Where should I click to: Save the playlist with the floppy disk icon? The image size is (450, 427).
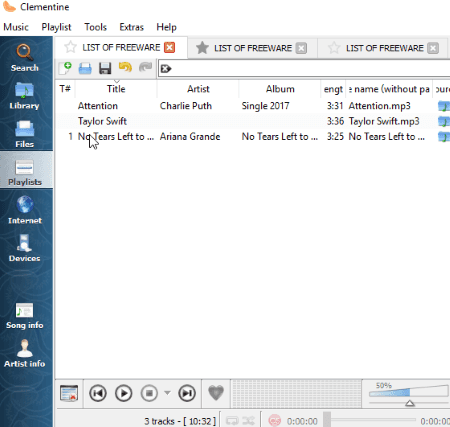[105, 68]
